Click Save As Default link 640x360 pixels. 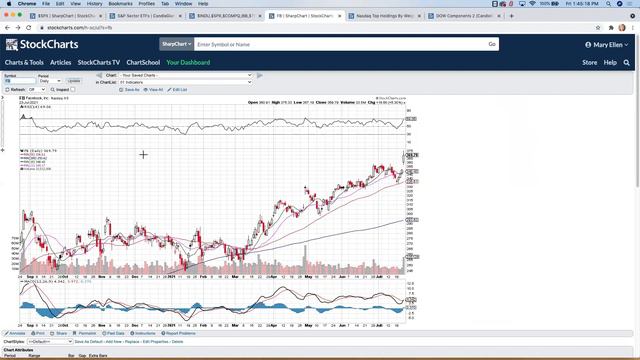89,342
